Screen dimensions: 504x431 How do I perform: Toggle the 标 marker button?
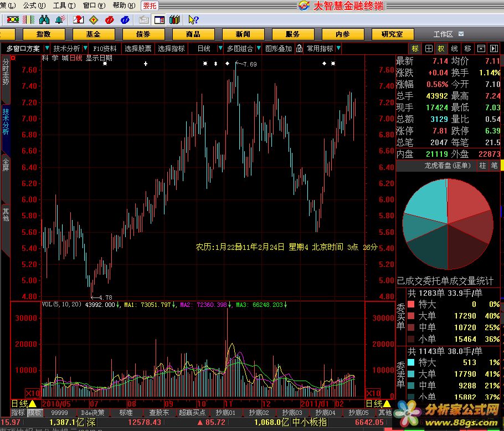tap(415, 49)
